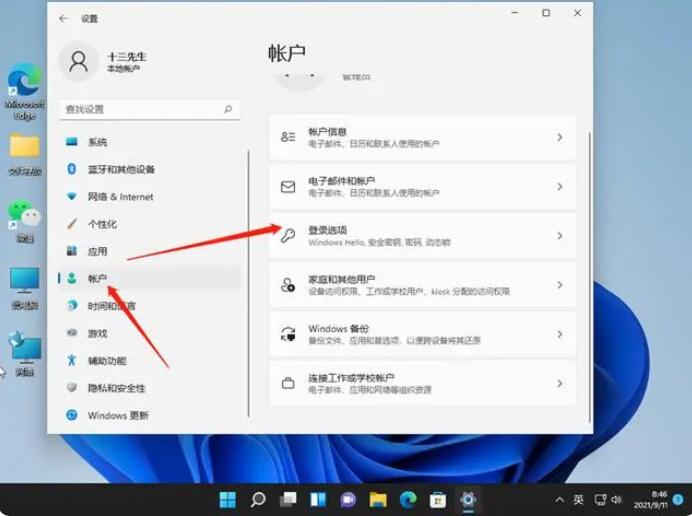
Task: Click the 帐户信息 person-list icon
Action: 288,137
